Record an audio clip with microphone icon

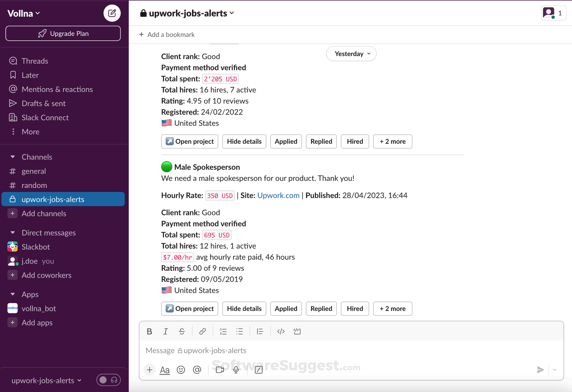coord(236,370)
